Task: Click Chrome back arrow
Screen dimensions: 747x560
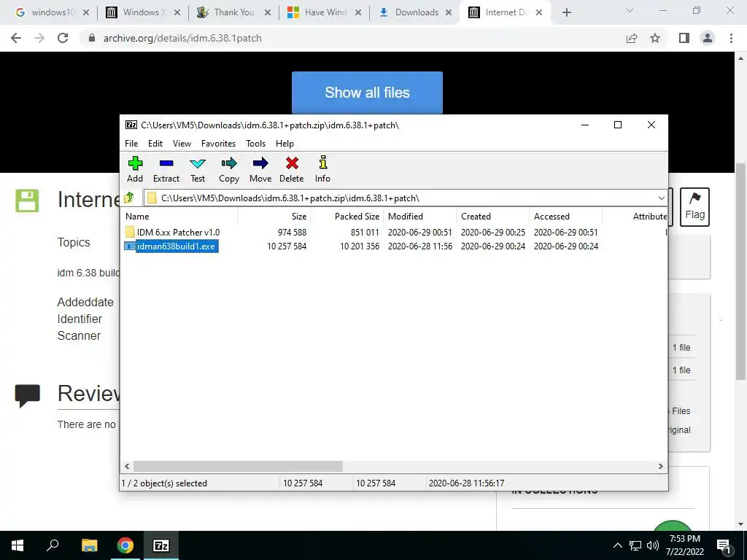Action: (x=16, y=38)
